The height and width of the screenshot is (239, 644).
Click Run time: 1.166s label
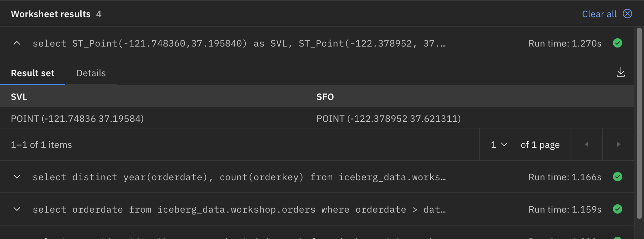565,177
